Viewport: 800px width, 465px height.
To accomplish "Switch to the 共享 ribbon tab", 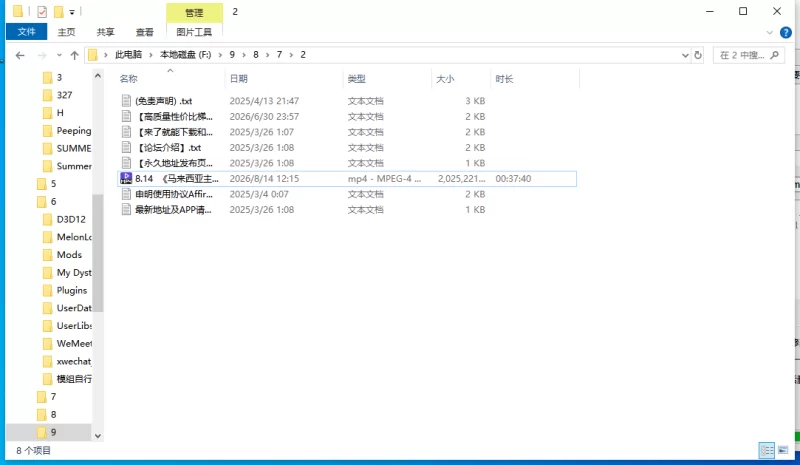I will tap(106, 32).
